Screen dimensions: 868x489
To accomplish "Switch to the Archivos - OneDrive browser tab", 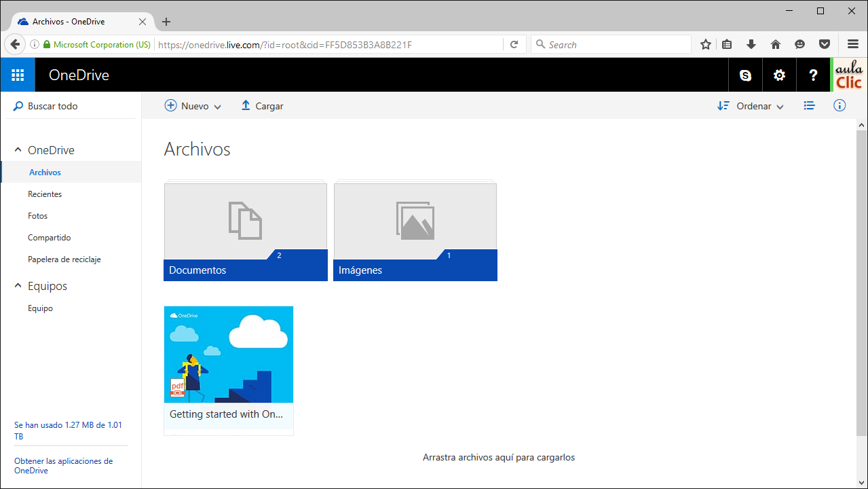I will click(81, 22).
